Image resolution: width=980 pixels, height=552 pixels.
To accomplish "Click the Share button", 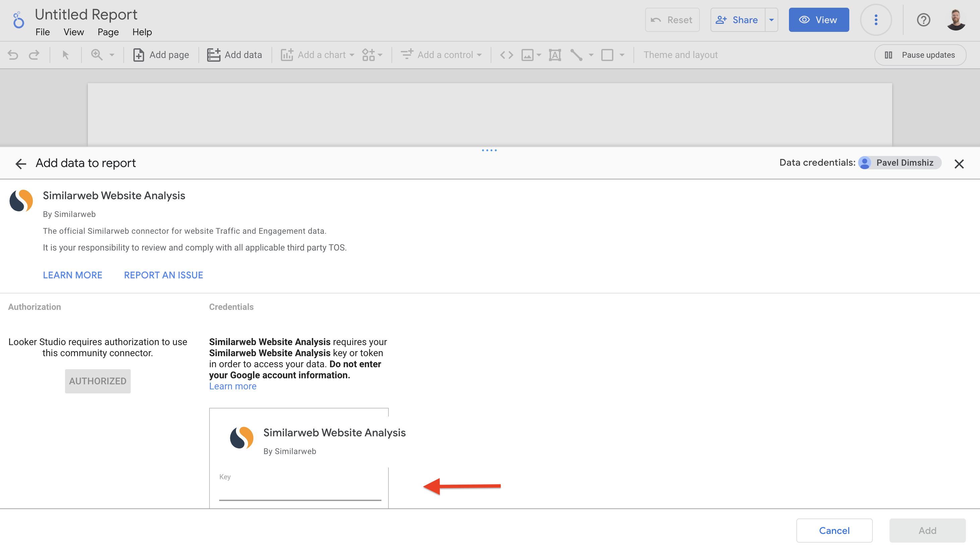I will pos(738,20).
